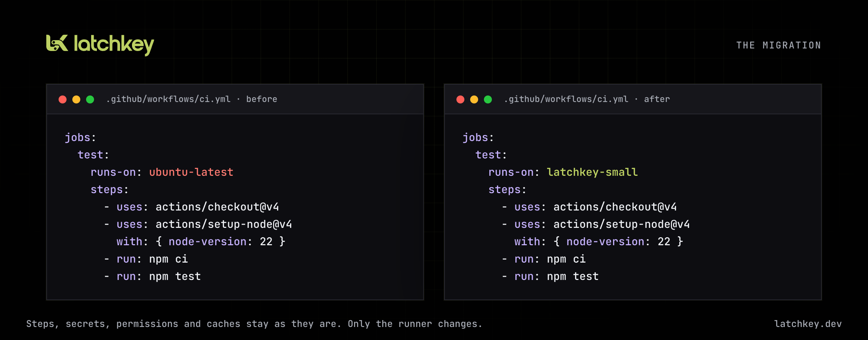The image size is (868, 340).
Task: Click the "runs-on:" key in the before window
Action: (x=116, y=172)
